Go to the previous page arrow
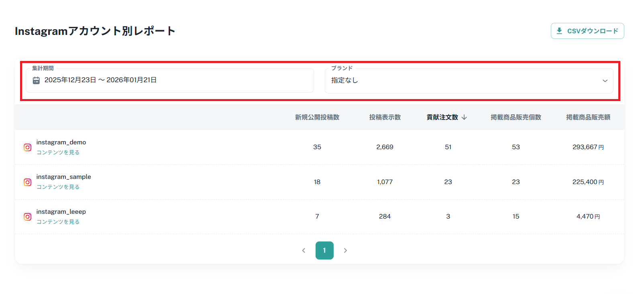The width and height of the screenshot is (644, 294). click(304, 250)
